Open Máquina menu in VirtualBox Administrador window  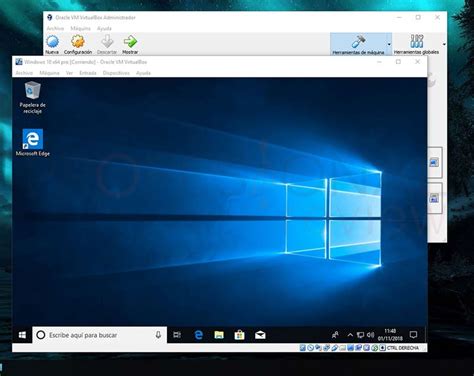80,28
